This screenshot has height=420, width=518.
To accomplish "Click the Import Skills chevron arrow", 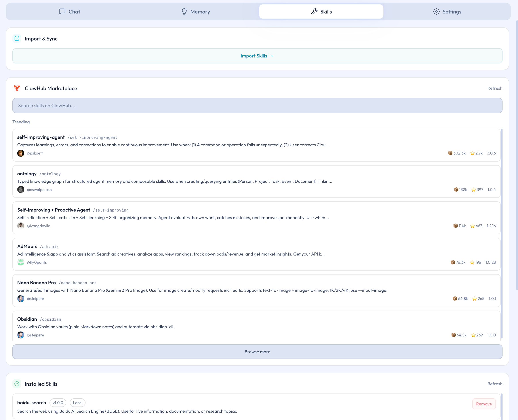I will (x=272, y=56).
